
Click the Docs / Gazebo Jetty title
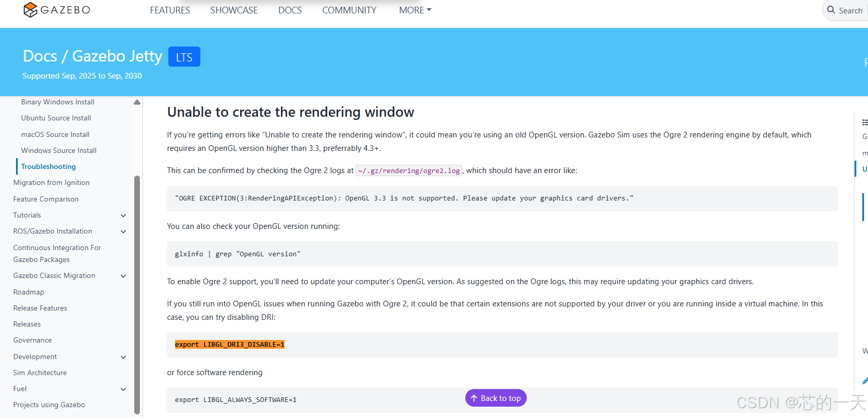(x=92, y=56)
